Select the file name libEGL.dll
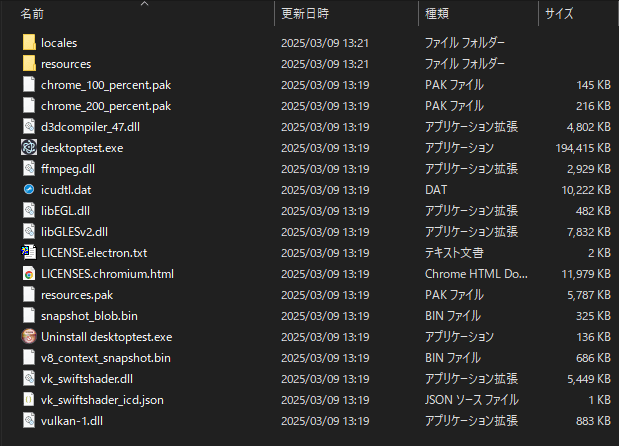The width and height of the screenshot is (619, 446). (66, 211)
